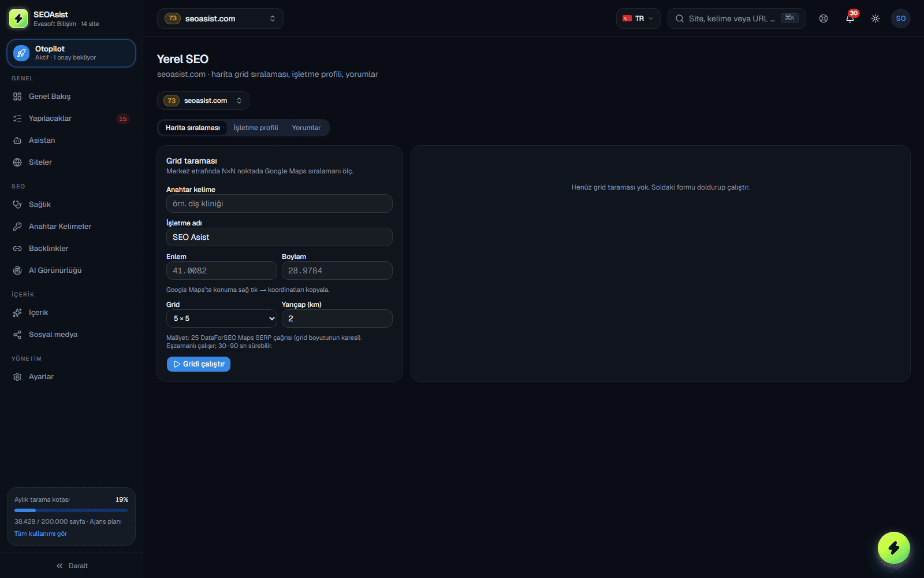Open the SO user avatar menu
This screenshot has height=578, width=924.
[901, 18]
